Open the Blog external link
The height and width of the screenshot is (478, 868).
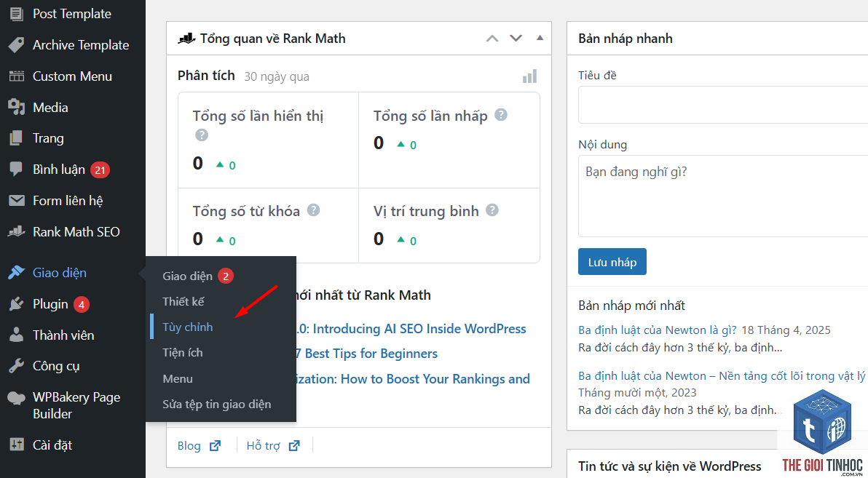click(x=200, y=445)
